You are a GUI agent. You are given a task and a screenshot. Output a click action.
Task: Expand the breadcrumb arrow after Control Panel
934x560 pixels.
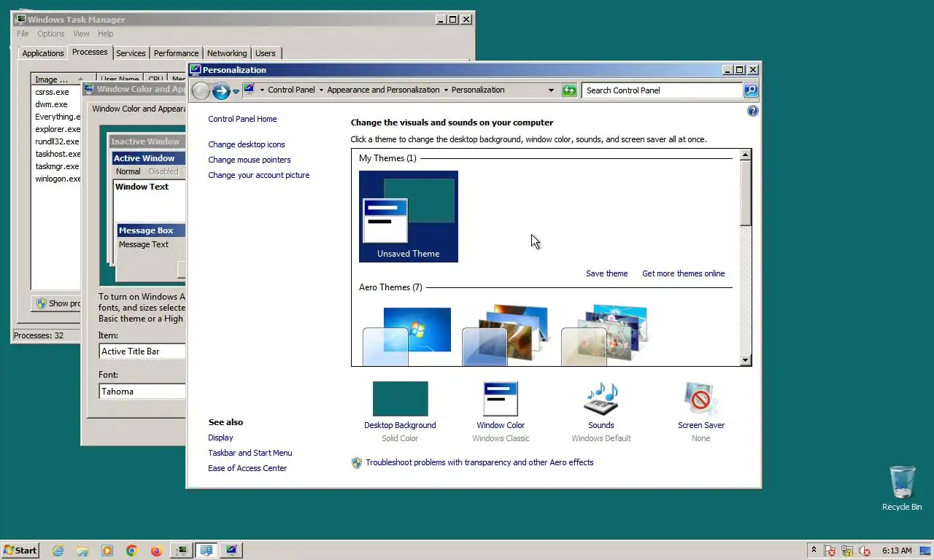(x=321, y=90)
